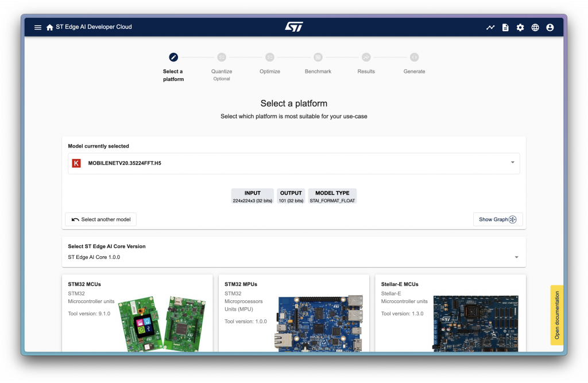Open the hamburger navigation menu

click(x=38, y=28)
